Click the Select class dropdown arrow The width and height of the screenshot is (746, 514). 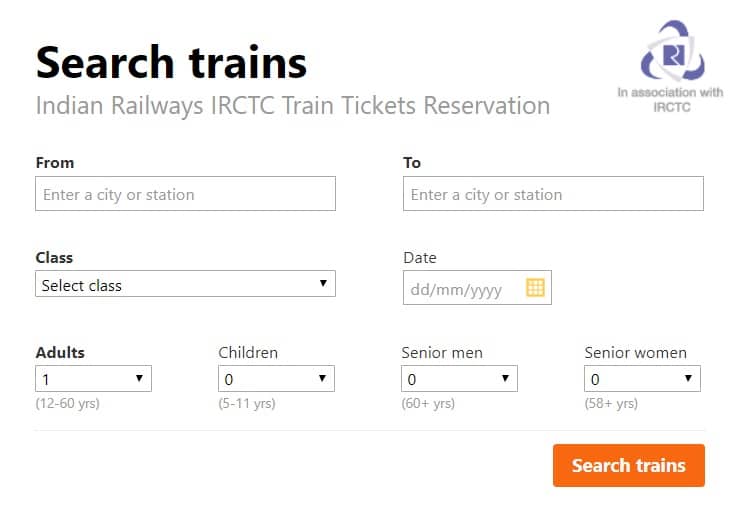click(323, 283)
